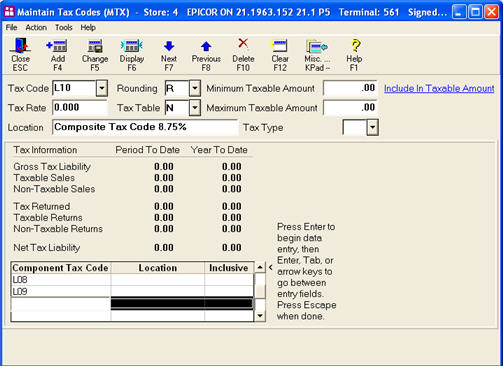
Task: Click the Add F4 toolbar icon
Action: [57, 54]
